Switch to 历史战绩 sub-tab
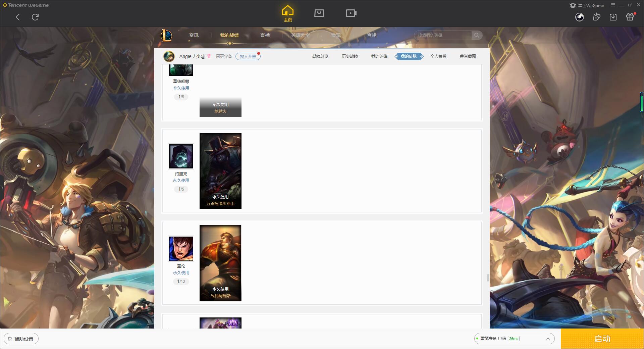This screenshot has height=349, width=644. (x=350, y=56)
